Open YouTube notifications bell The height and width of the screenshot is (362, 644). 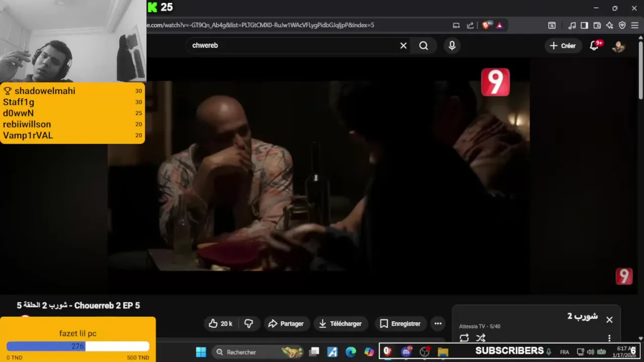click(x=594, y=46)
